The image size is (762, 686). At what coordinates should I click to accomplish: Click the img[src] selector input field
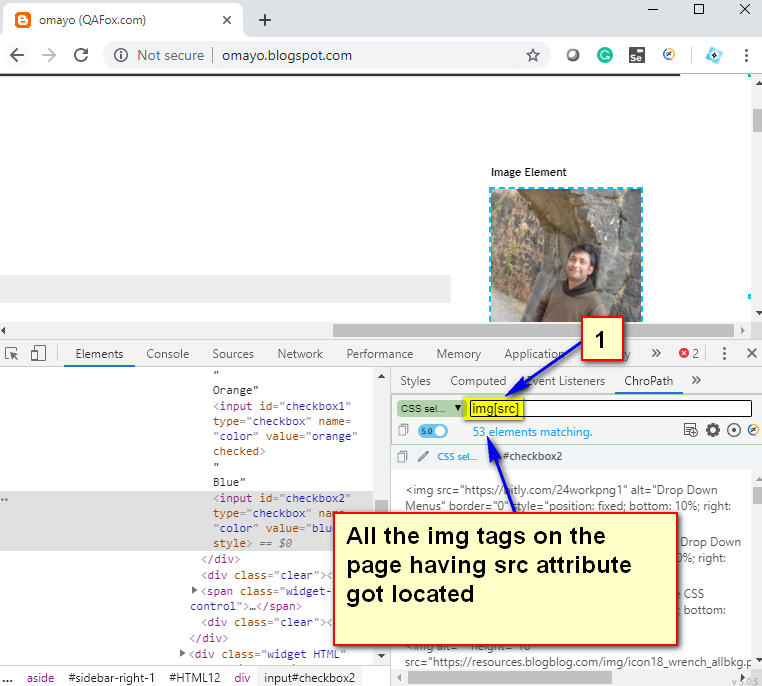pos(610,409)
